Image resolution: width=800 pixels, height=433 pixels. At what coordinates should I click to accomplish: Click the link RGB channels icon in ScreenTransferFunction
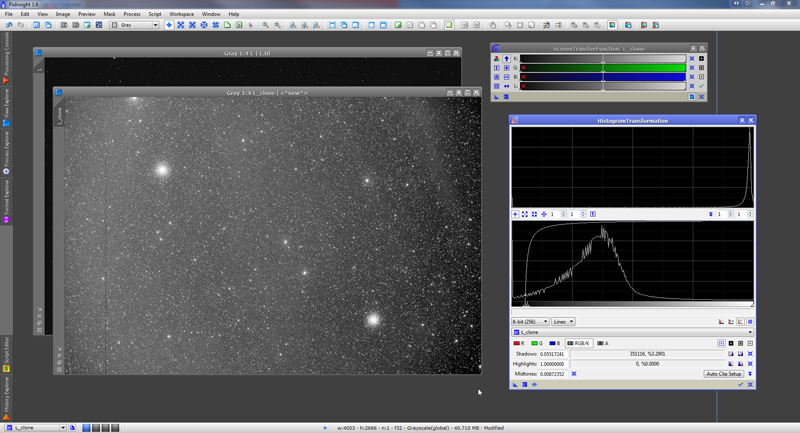click(496, 58)
